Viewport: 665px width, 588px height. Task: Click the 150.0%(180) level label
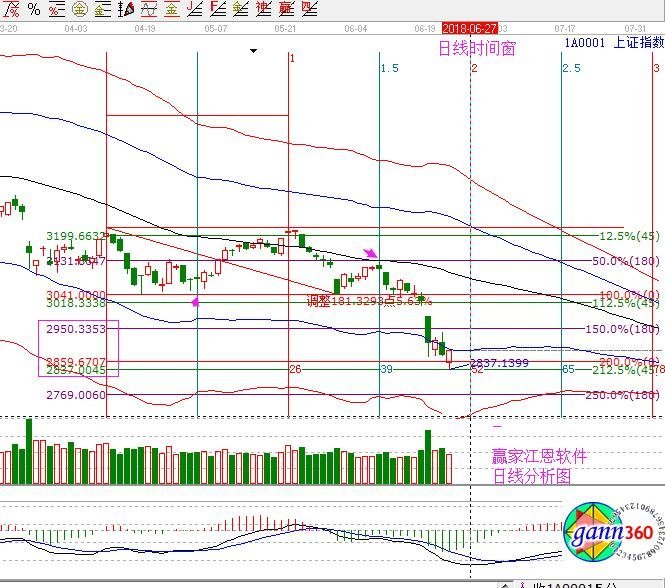point(623,329)
